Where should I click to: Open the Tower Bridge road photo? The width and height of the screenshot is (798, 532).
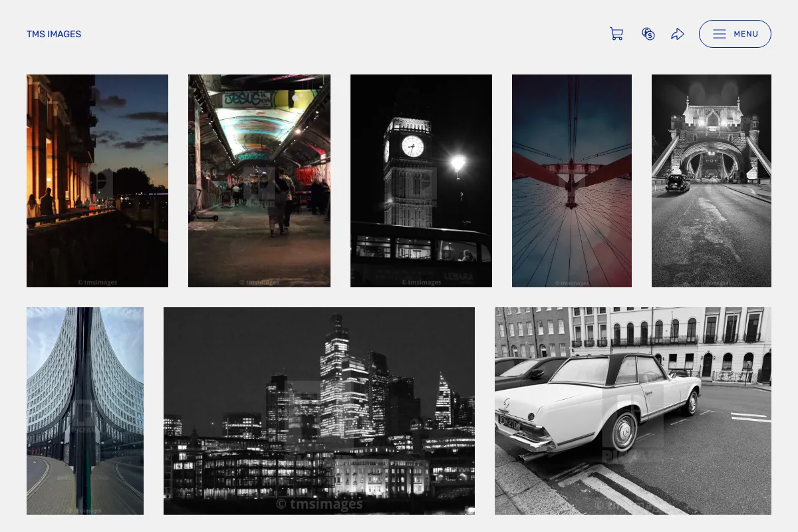click(712, 181)
